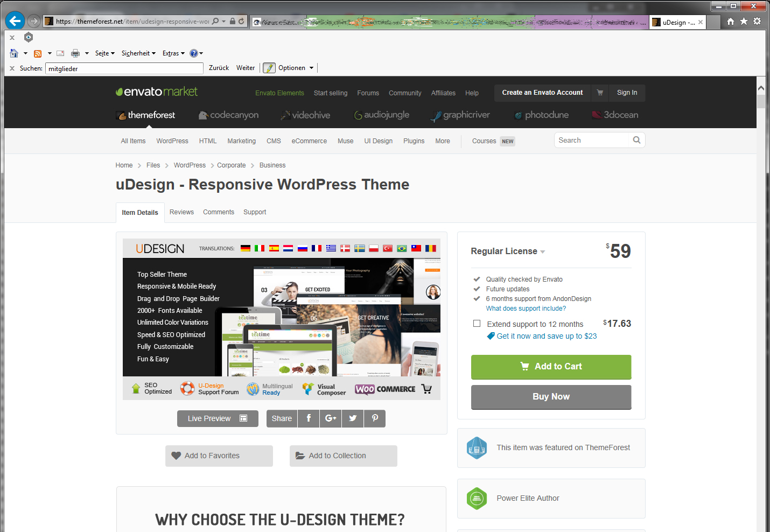Close the find bar with the X
Viewport: 770px width, 532px height.
click(12, 68)
